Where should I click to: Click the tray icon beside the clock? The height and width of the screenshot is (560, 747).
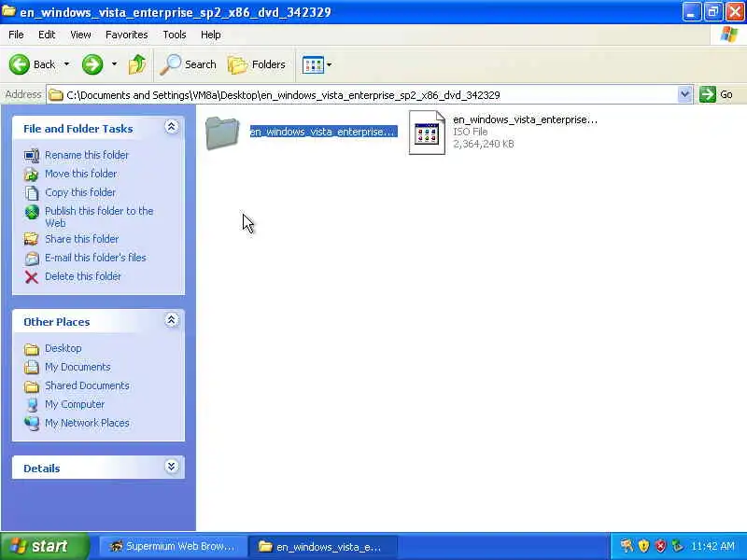click(677, 546)
